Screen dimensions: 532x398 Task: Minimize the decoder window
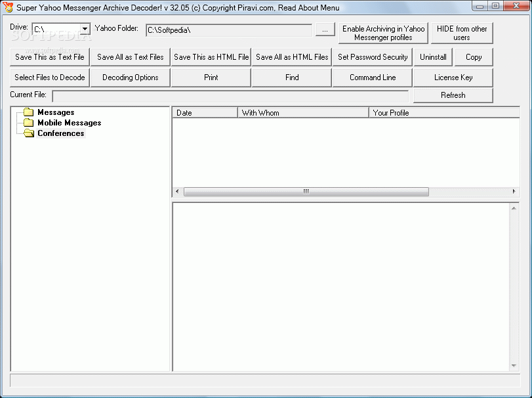tap(480, 6)
